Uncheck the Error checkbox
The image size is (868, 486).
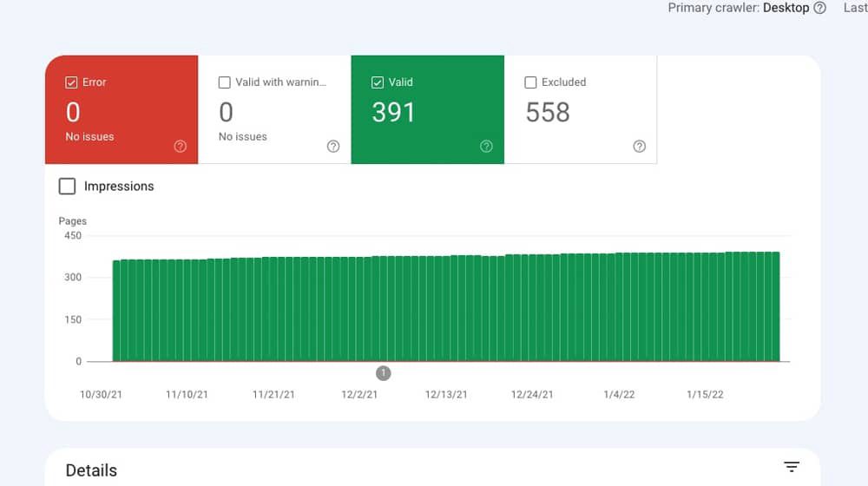pyautogui.click(x=71, y=82)
